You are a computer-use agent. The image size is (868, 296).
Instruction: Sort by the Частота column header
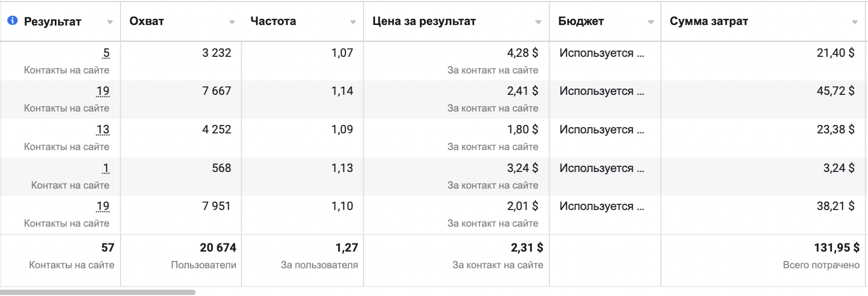coord(273,21)
